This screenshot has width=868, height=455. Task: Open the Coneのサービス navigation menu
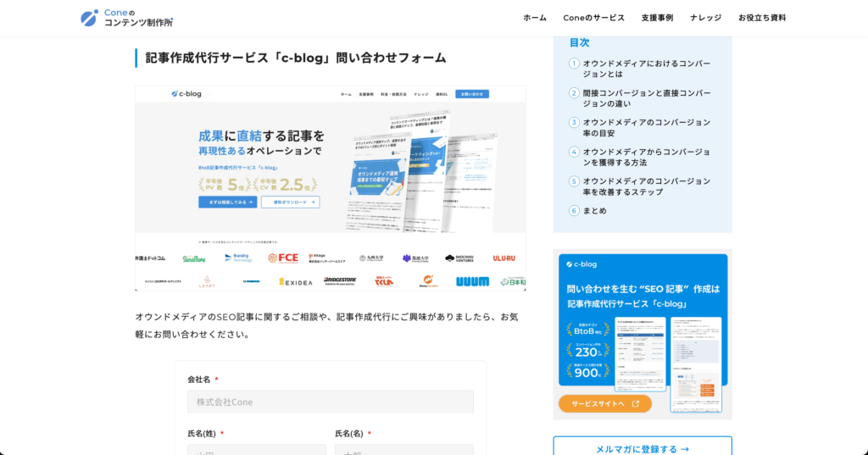click(x=593, y=18)
